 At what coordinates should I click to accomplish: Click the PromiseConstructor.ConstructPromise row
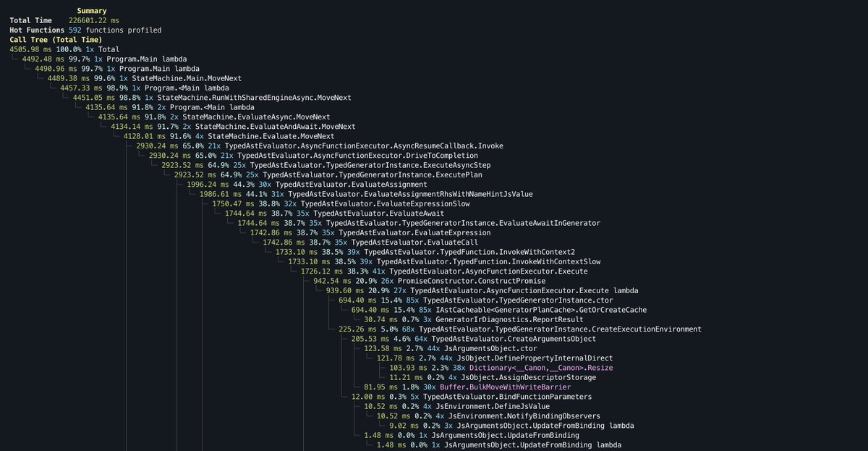(x=430, y=279)
